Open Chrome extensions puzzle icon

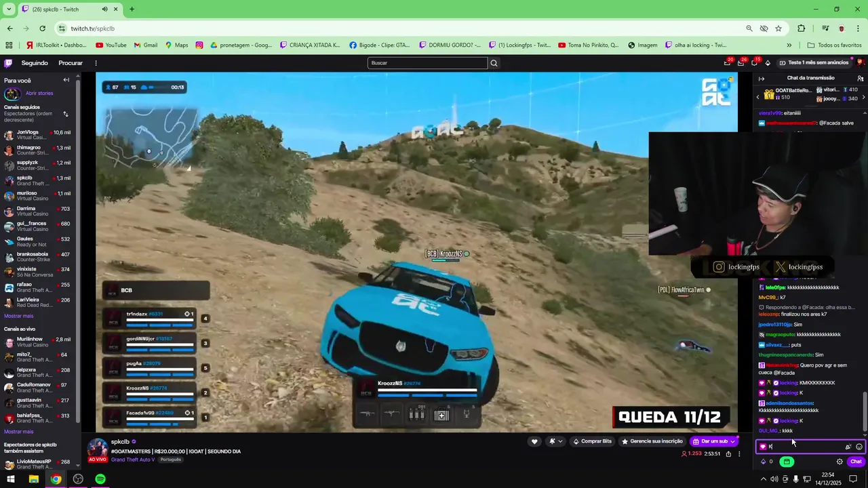pos(801,28)
